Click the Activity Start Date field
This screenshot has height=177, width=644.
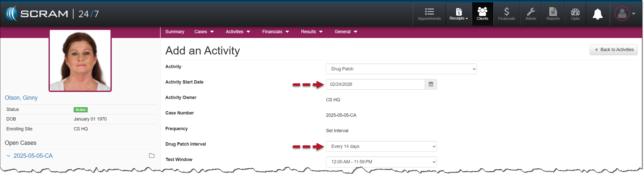(375, 84)
